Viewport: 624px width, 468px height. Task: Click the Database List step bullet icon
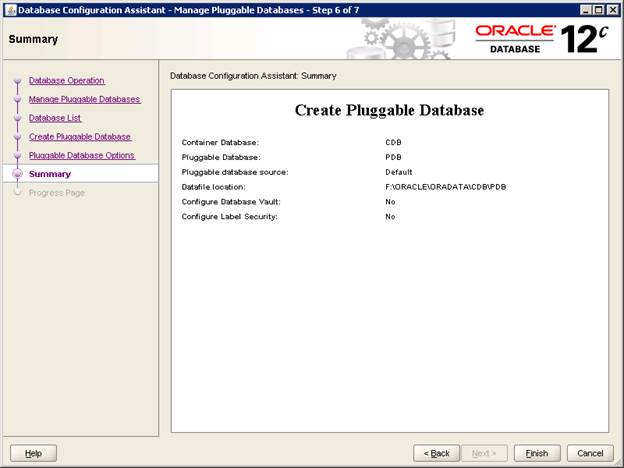tap(17, 118)
